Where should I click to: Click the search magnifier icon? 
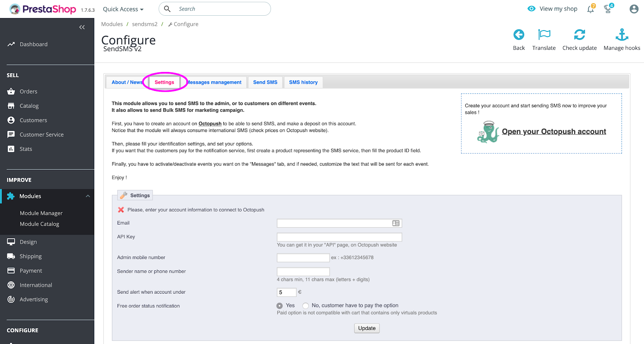pyautogui.click(x=167, y=9)
